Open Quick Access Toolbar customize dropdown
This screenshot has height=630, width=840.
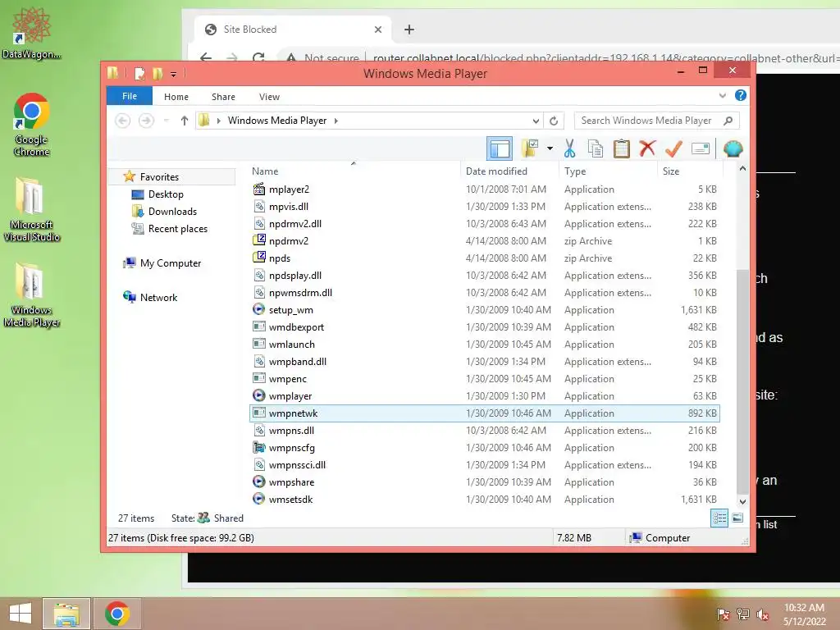point(173,74)
